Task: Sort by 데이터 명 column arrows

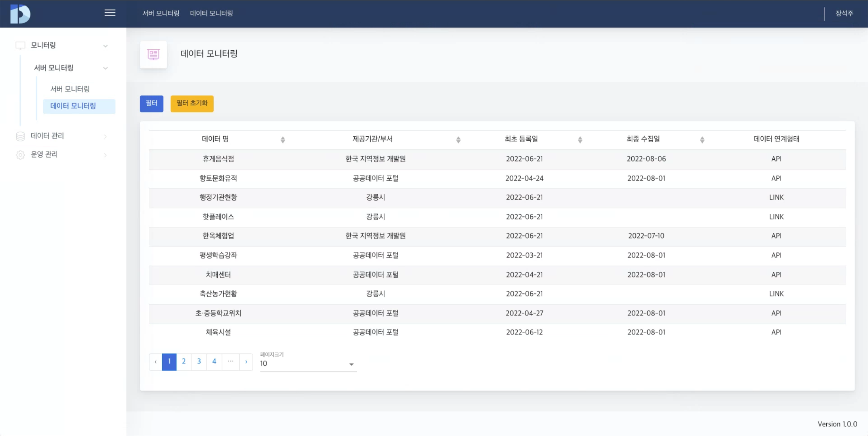Action: pyautogui.click(x=283, y=140)
